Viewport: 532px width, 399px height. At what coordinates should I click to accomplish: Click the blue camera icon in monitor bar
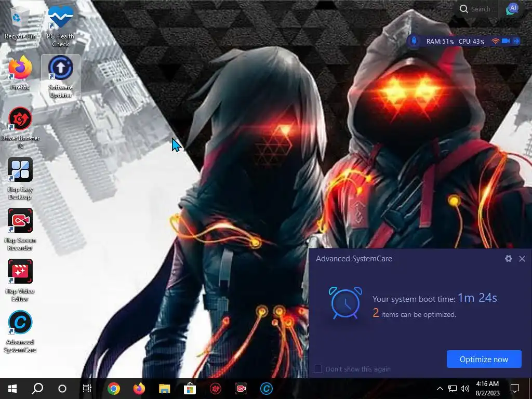click(506, 41)
